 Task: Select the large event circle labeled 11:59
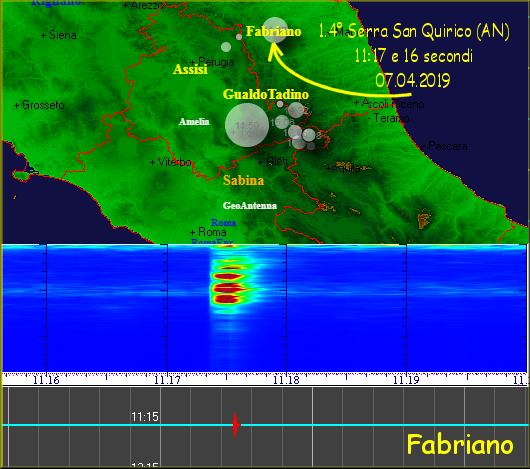[x=247, y=125]
